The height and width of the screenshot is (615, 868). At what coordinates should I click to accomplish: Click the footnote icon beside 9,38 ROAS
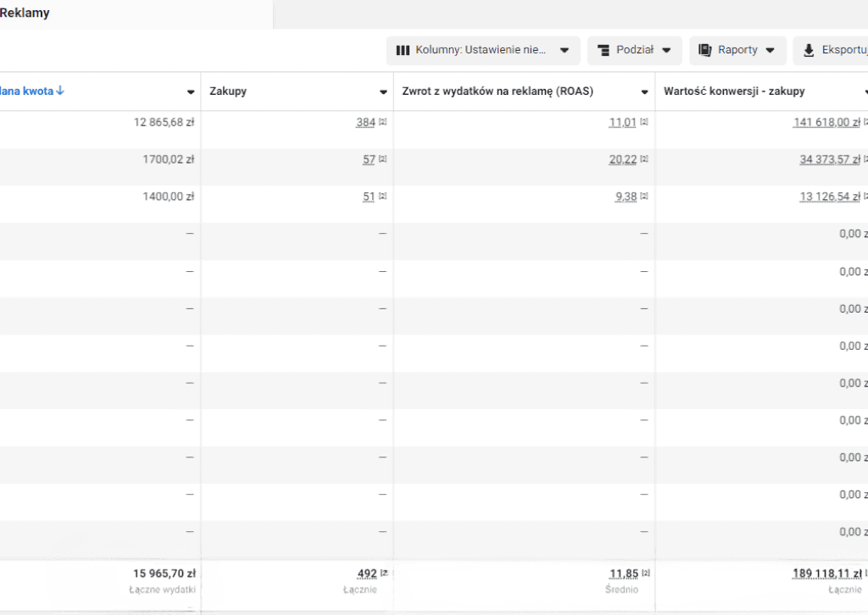point(643,197)
